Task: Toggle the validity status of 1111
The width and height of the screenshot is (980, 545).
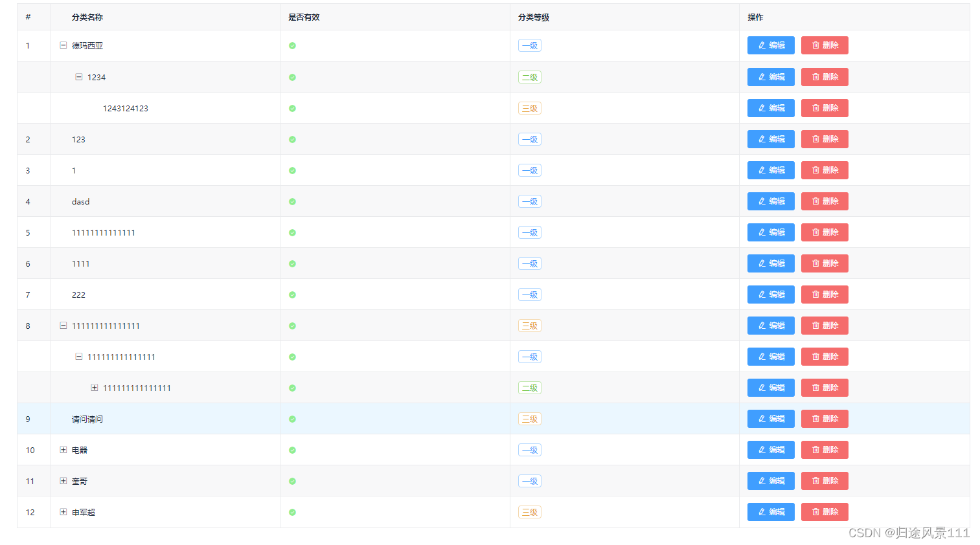Action: coord(292,263)
